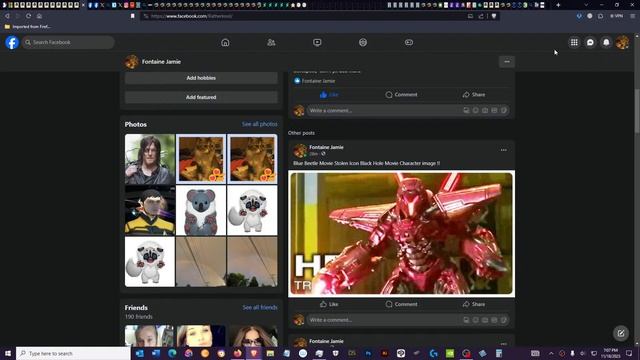Open the long-haired man photo thumbnail
The image size is (640, 360).
pyautogui.click(x=150, y=159)
